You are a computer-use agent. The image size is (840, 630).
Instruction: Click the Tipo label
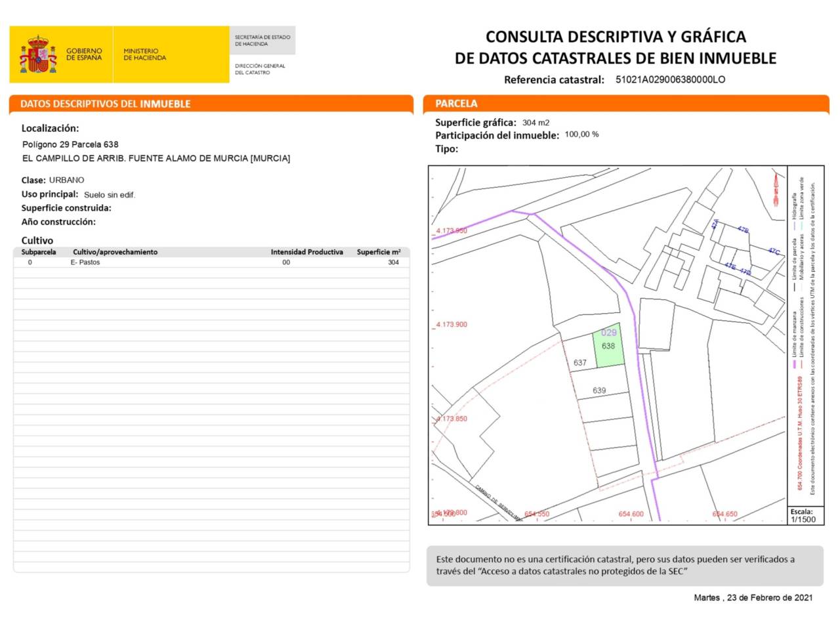tap(447, 149)
